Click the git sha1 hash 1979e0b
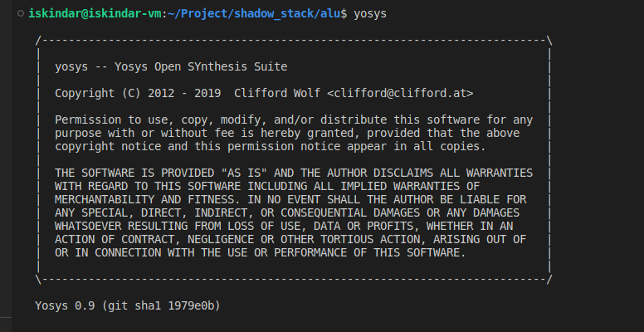Screen dimensions: 644x332 pos(191,305)
